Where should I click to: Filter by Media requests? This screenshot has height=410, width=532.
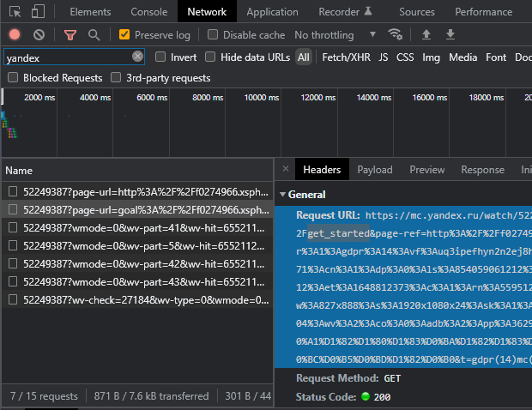pyautogui.click(x=462, y=57)
